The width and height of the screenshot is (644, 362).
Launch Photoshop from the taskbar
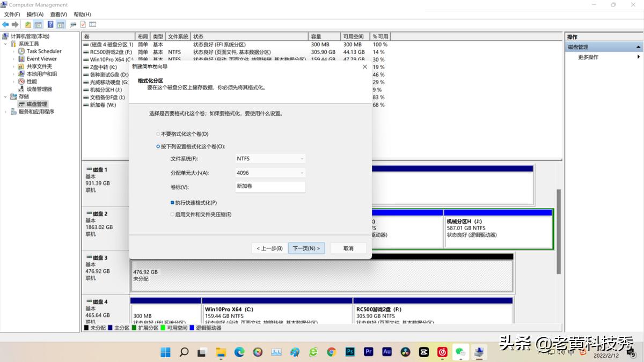(350, 352)
